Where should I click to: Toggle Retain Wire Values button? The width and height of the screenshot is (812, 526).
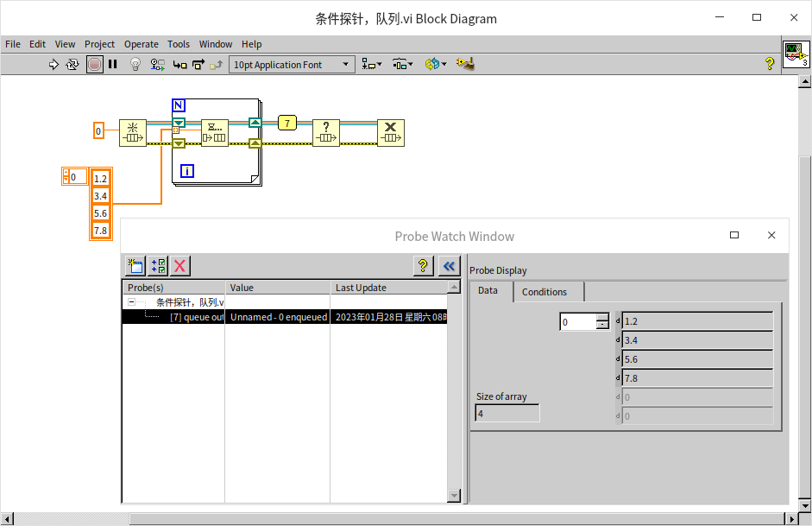[158, 64]
